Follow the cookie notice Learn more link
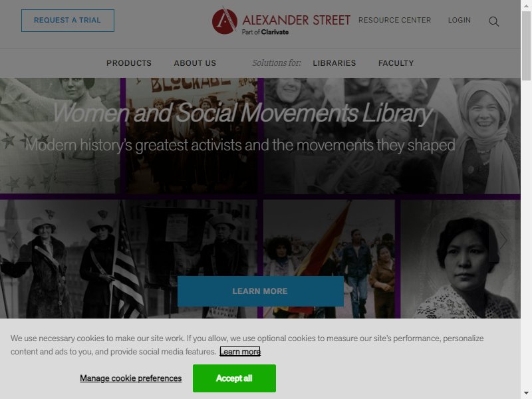Image resolution: width=532 pixels, height=399 pixels. (240, 352)
